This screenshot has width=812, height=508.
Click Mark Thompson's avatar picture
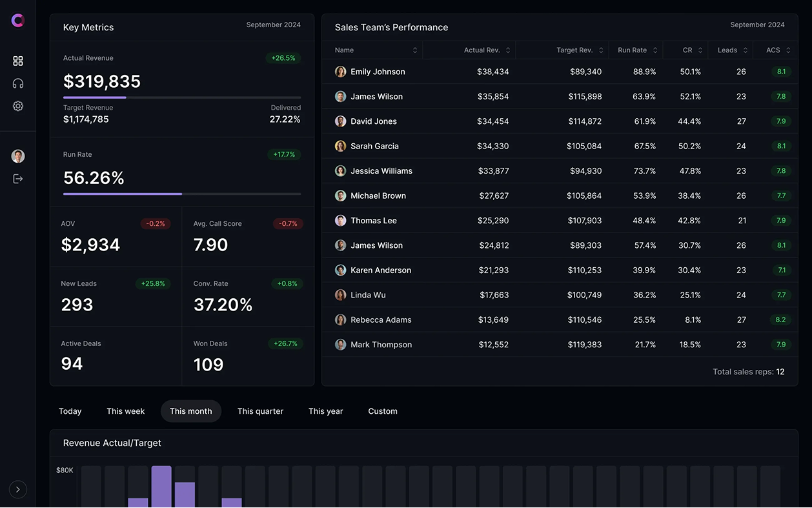[x=340, y=345]
